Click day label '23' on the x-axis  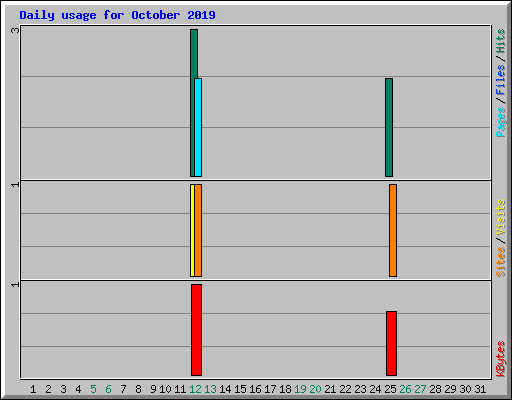tap(360, 389)
